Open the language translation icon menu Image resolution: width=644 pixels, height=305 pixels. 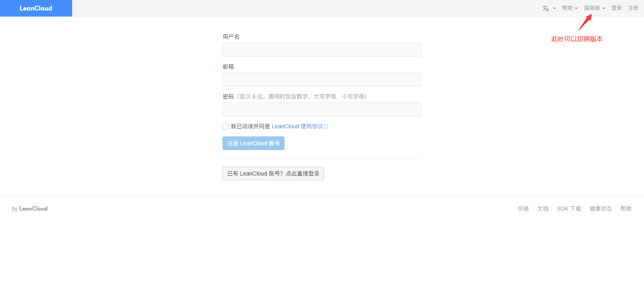[549, 8]
